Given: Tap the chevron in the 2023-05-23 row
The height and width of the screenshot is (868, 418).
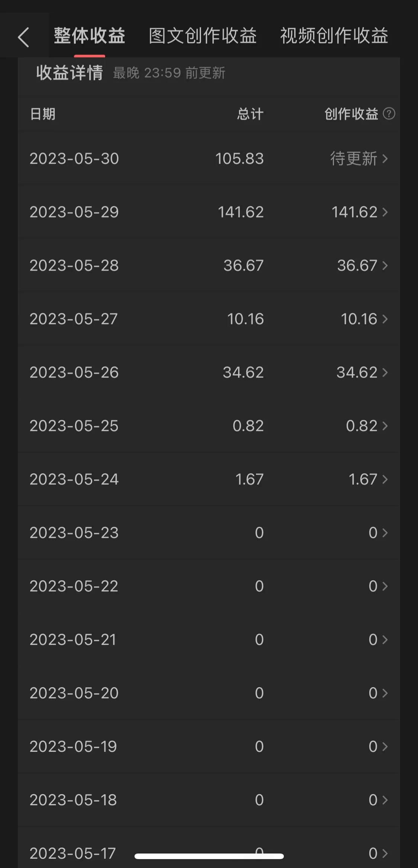Looking at the screenshot, I should pos(385,533).
